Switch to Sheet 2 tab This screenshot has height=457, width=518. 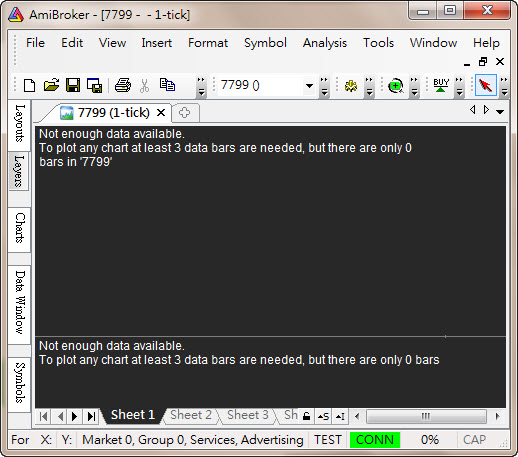tap(191, 415)
